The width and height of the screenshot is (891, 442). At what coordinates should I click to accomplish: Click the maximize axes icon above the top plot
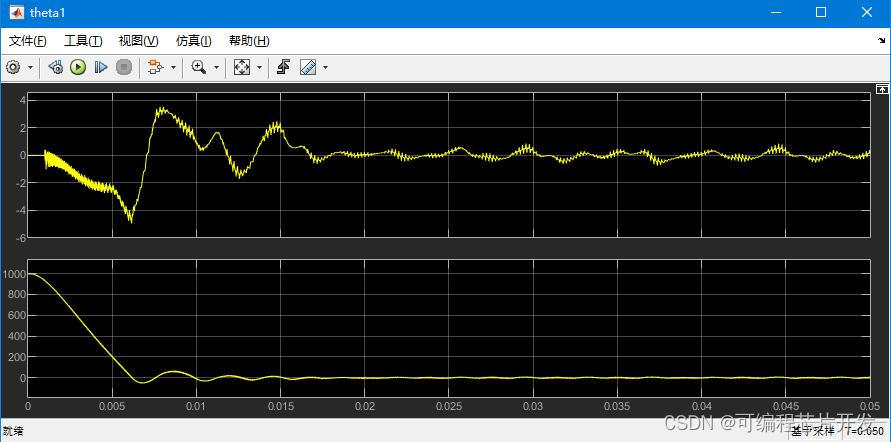point(881,89)
